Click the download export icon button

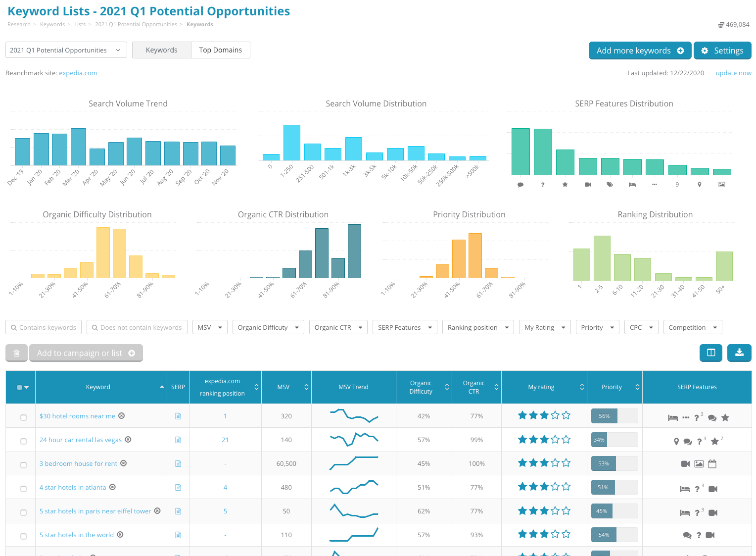[x=739, y=353]
